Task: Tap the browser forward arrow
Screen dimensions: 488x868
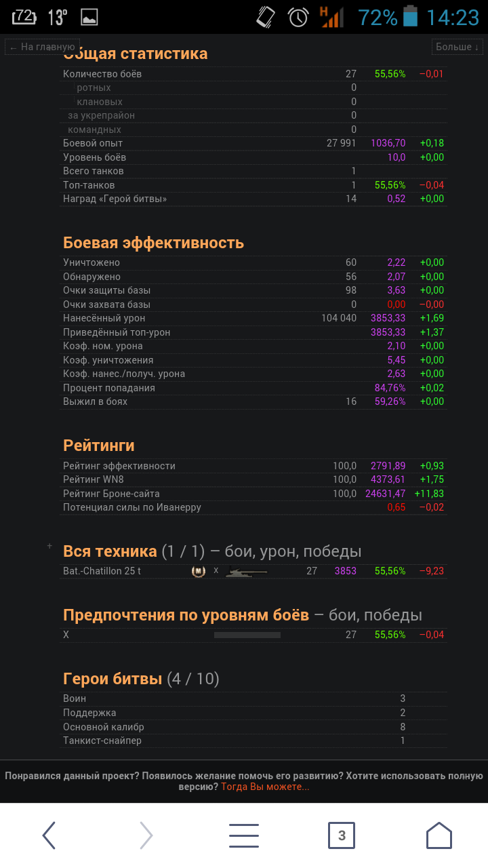Action: click(146, 835)
